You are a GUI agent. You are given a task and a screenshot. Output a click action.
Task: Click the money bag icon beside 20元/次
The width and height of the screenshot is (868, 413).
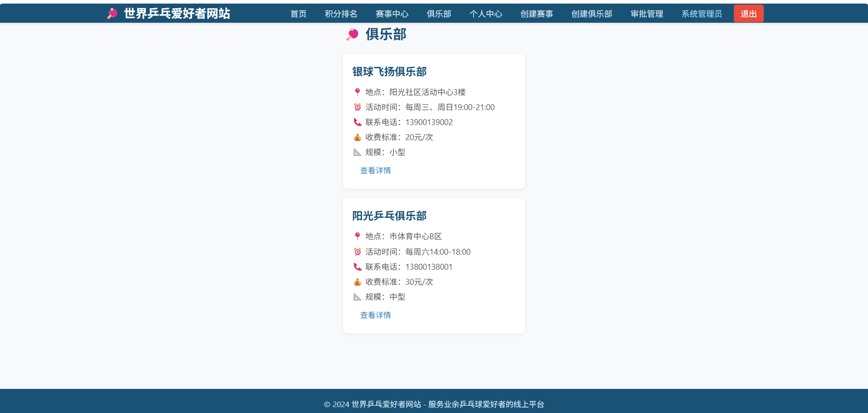[x=358, y=137]
